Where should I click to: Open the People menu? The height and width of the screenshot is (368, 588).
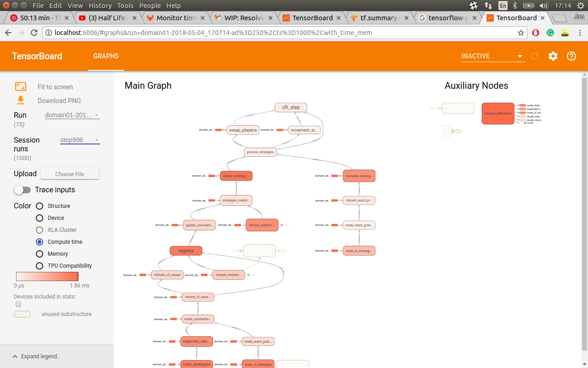pos(150,6)
